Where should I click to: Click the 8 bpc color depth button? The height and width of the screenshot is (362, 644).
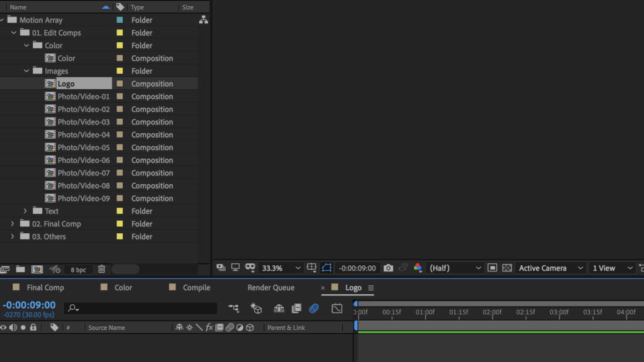79,269
